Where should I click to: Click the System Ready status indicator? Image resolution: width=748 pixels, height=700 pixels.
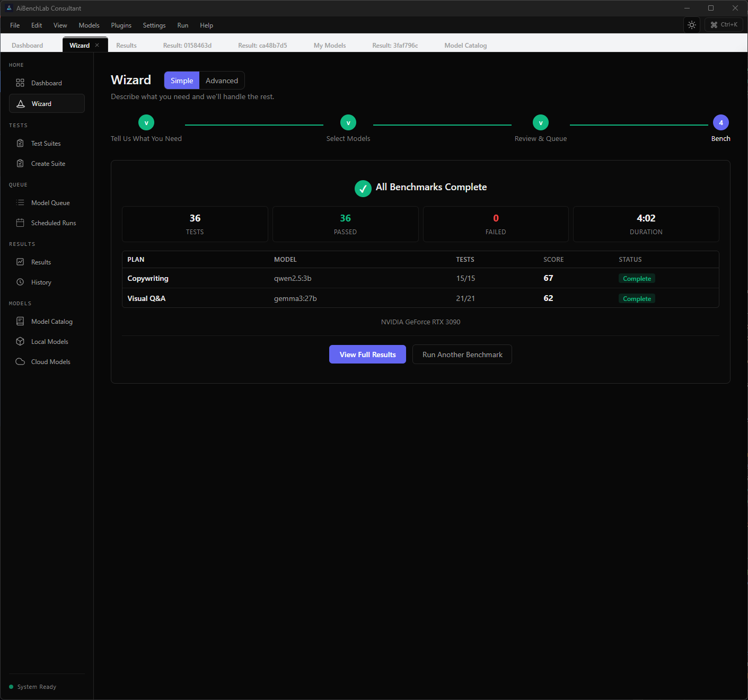33,687
